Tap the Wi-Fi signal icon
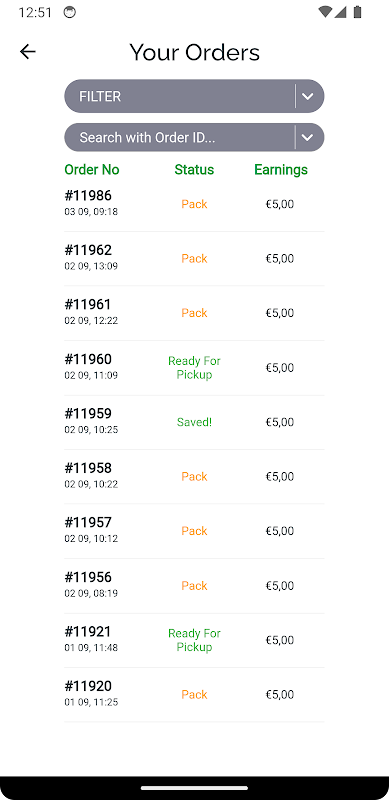389x800 pixels. (324, 12)
